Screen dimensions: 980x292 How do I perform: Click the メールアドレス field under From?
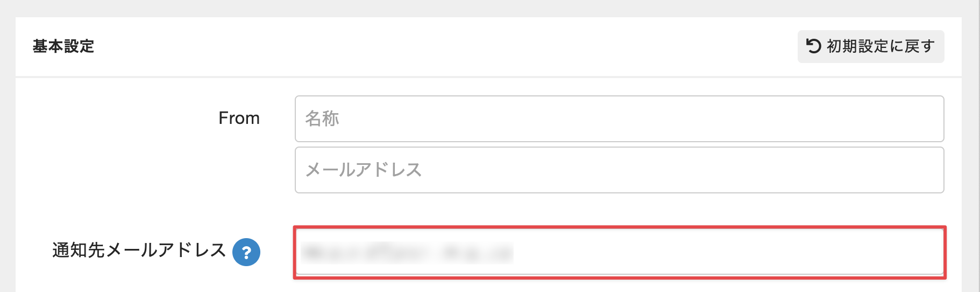(x=619, y=170)
